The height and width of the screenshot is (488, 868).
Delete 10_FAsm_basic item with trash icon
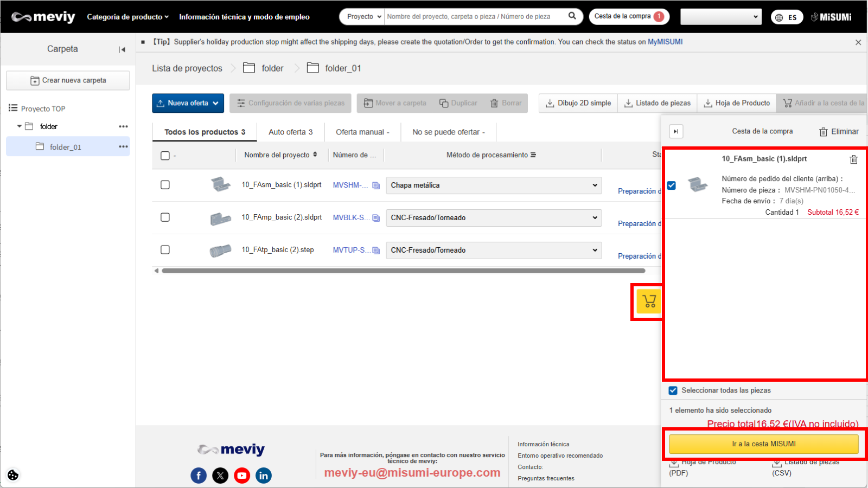(853, 159)
